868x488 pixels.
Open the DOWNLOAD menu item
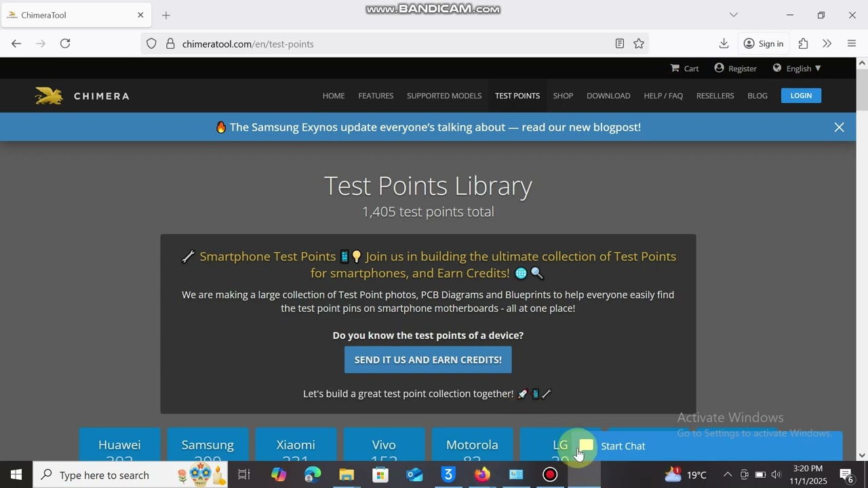point(608,96)
